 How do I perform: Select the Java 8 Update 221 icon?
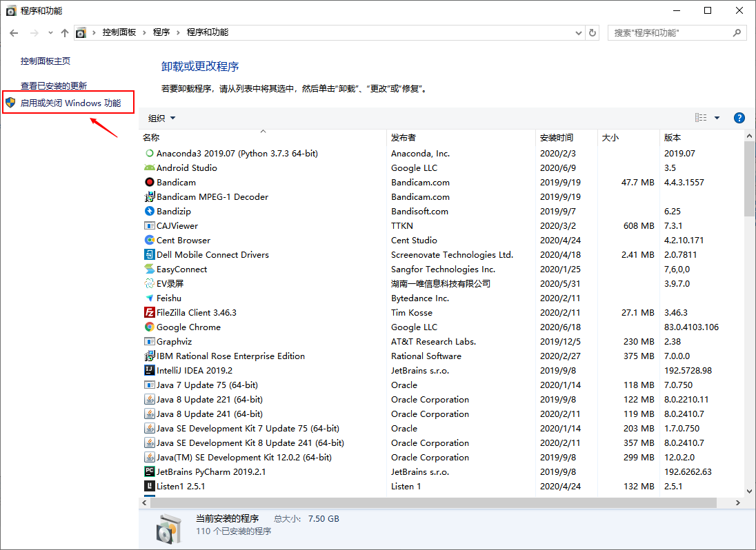(150, 399)
